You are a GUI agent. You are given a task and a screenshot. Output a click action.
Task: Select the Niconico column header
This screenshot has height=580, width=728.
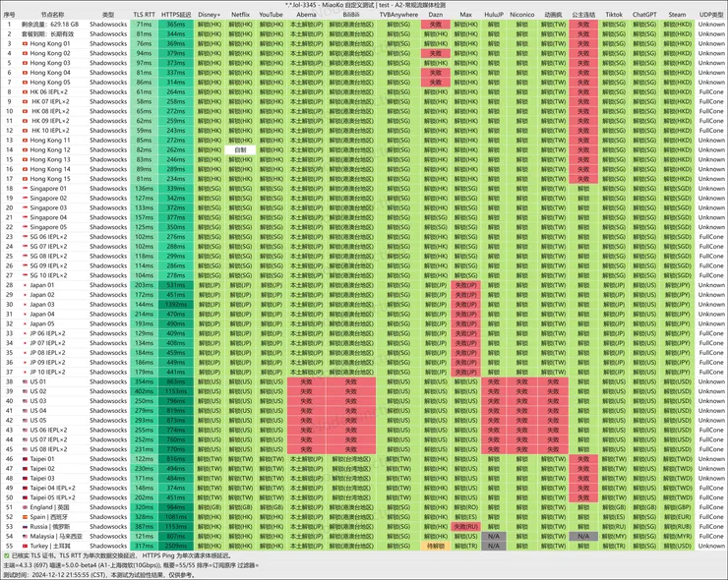coord(521,15)
